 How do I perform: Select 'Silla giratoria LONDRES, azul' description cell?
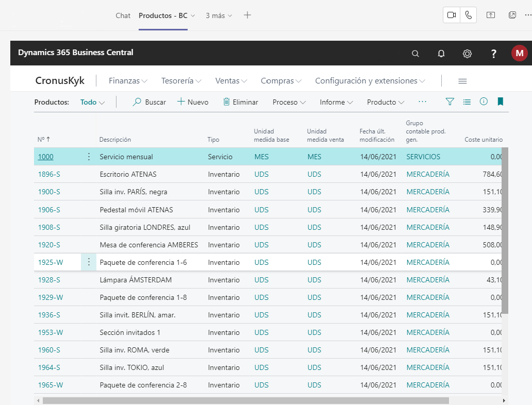145,227
